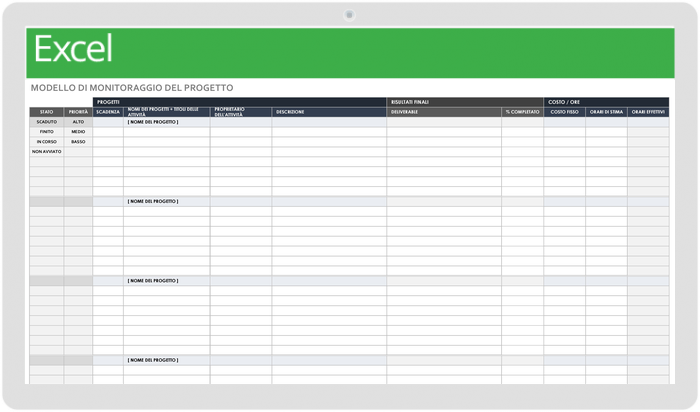Click the Excel logo text in the green banner
Viewport: 700px width, 412px height.
(x=73, y=49)
